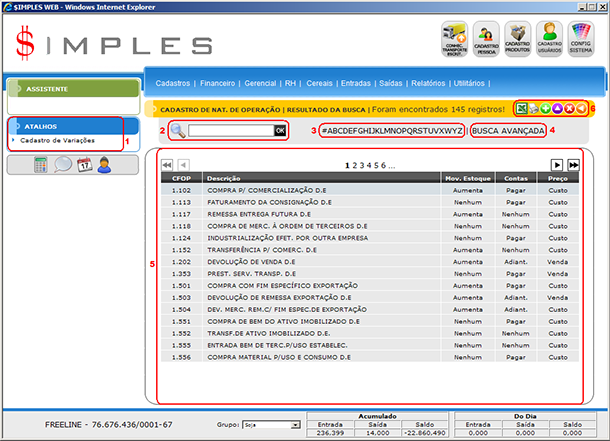Screen dimensions: 610x441
Task: Click the BUSCA AVANÇADA link
Action: 508,131
